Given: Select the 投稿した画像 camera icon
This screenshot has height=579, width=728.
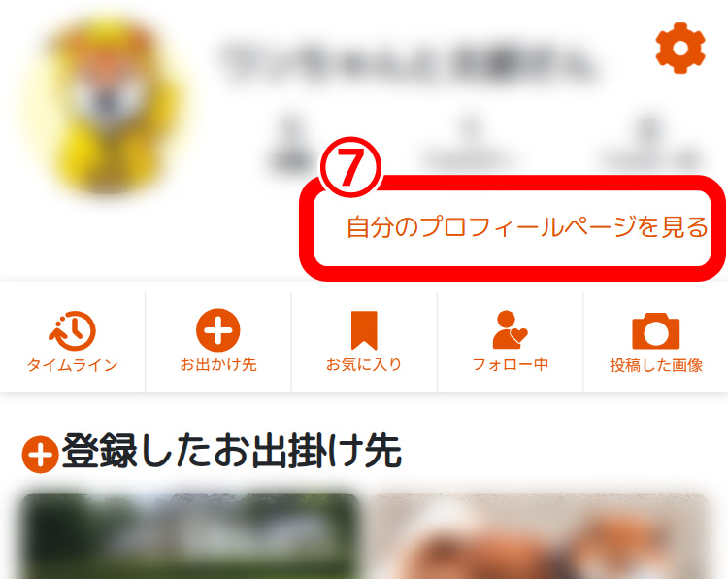Looking at the screenshot, I should point(655,331).
